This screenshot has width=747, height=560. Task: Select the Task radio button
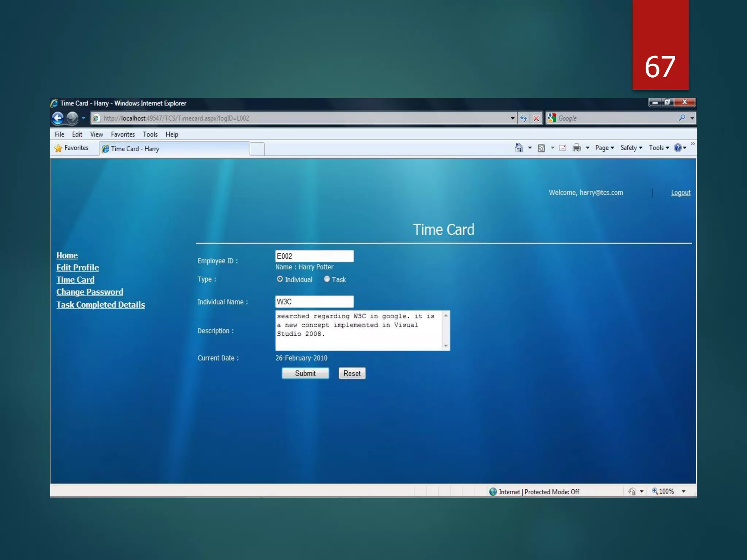[327, 279]
